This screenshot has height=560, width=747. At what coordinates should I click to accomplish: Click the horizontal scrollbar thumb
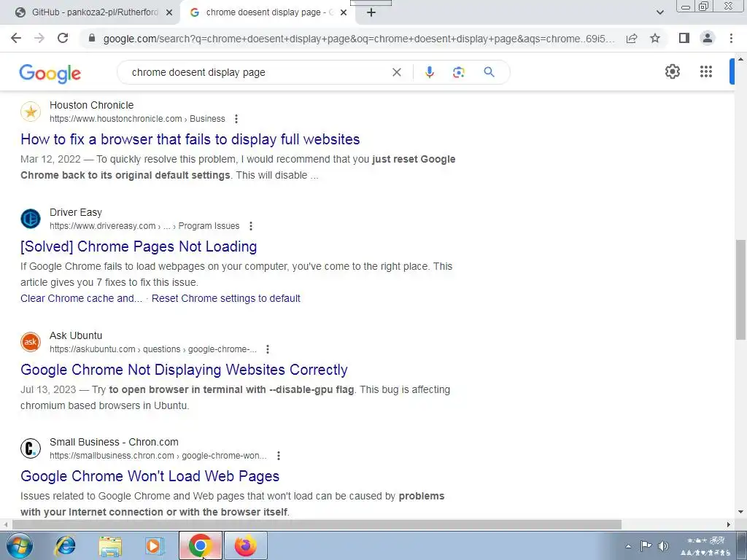317,524
